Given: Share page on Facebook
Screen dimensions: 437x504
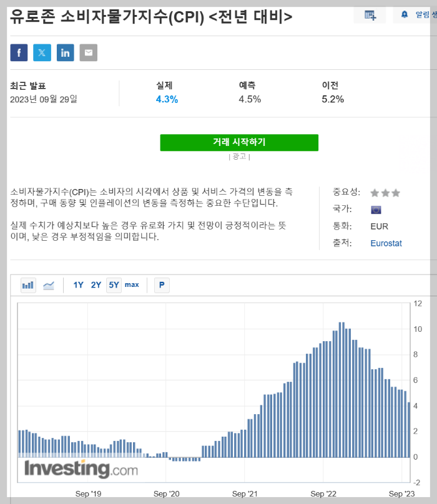Looking at the screenshot, I should pyautogui.click(x=19, y=53).
